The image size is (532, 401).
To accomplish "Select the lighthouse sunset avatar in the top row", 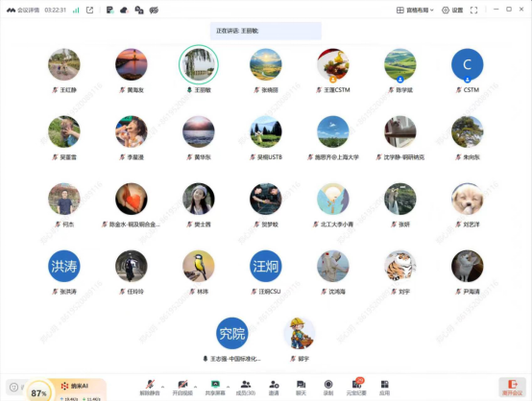I will pyautogui.click(x=132, y=64).
